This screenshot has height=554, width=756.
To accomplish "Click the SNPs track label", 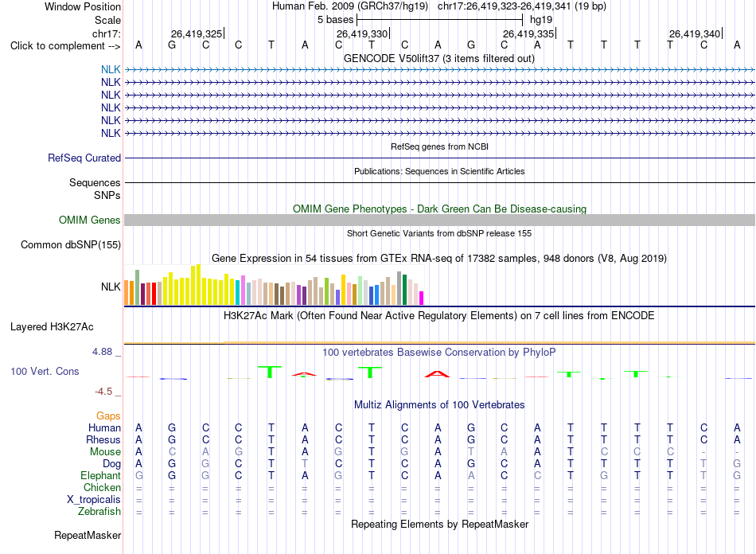I will (107, 195).
